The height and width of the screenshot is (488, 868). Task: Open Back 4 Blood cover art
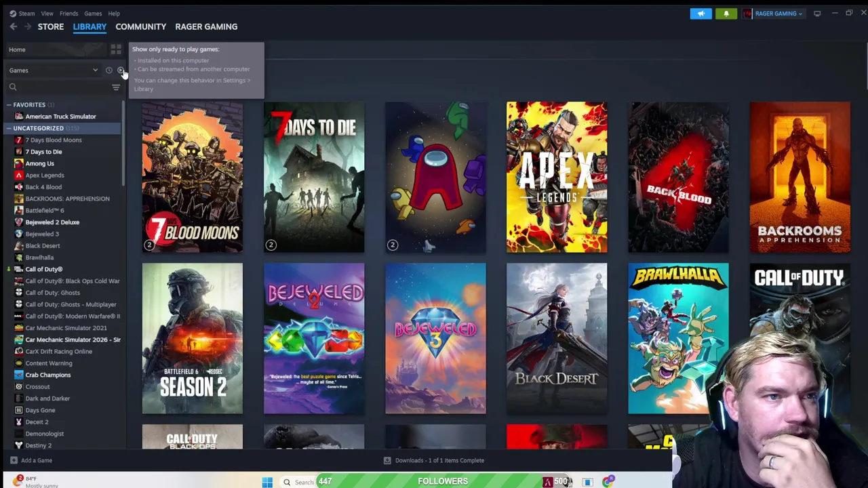(x=678, y=177)
